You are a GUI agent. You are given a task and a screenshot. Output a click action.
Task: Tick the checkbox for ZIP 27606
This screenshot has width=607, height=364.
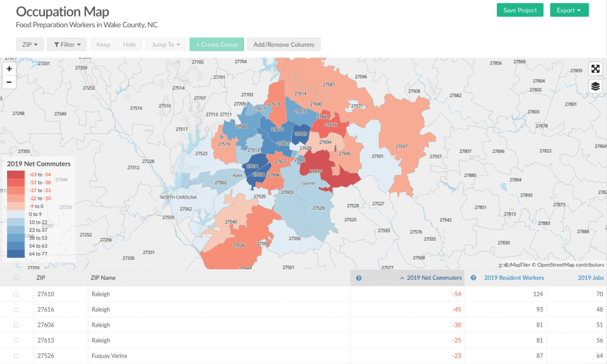16,325
